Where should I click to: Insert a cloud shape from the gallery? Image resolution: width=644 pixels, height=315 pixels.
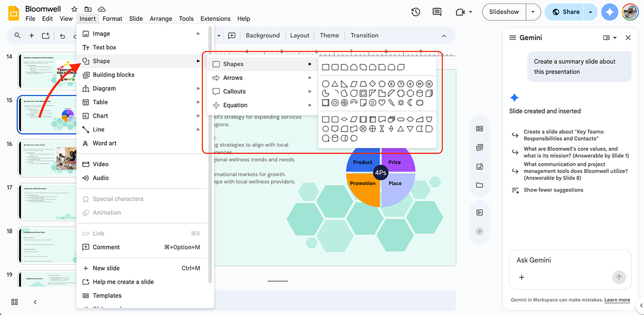[x=420, y=102]
